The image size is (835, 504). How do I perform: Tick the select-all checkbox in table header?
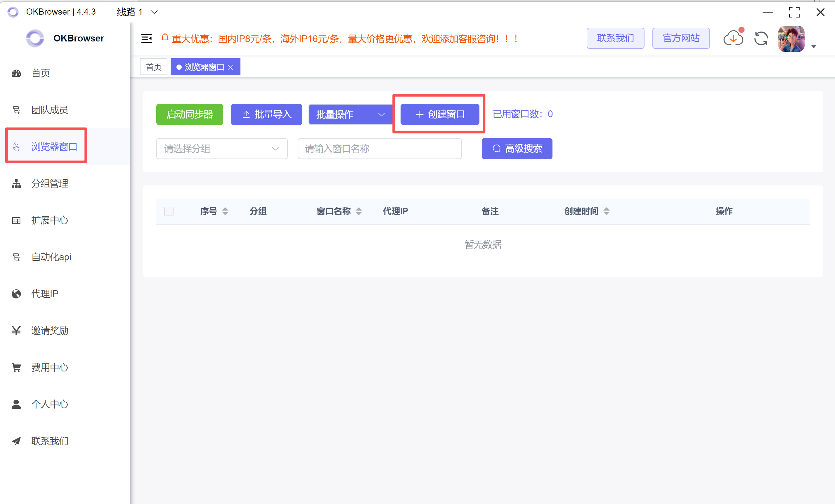coord(169,211)
